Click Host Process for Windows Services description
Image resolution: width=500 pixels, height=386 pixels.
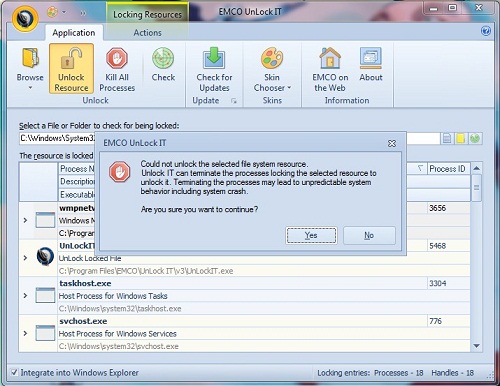click(x=118, y=334)
